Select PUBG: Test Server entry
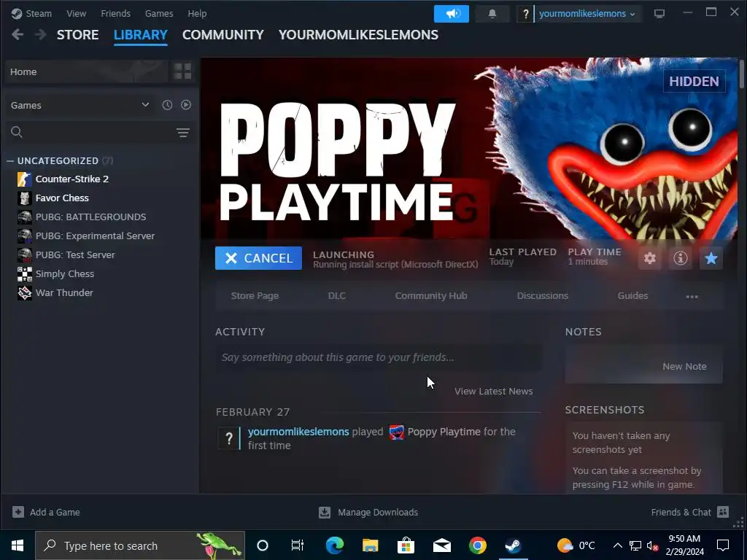Viewport: 747px width, 560px height. pos(75,255)
